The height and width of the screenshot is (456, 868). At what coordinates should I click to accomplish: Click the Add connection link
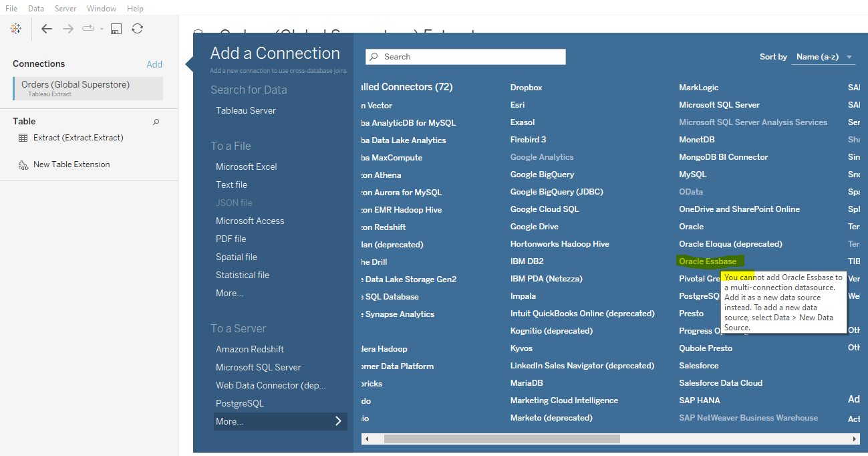click(154, 64)
